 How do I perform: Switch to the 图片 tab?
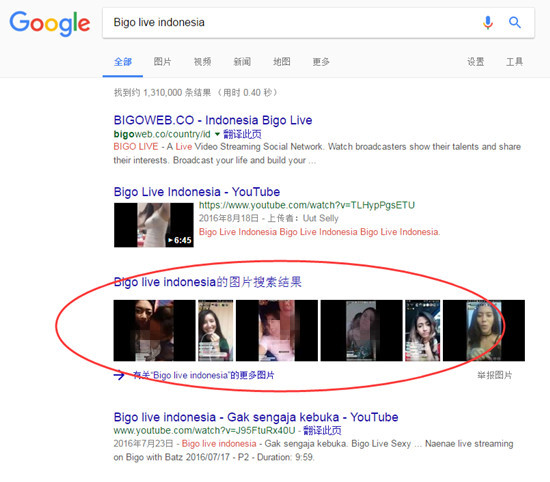[x=162, y=62]
